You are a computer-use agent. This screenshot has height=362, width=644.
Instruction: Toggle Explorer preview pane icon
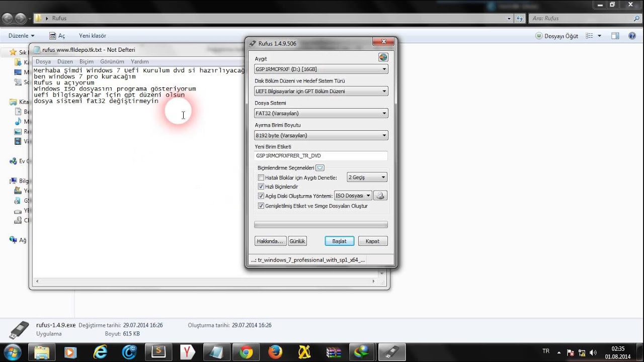click(x=615, y=36)
